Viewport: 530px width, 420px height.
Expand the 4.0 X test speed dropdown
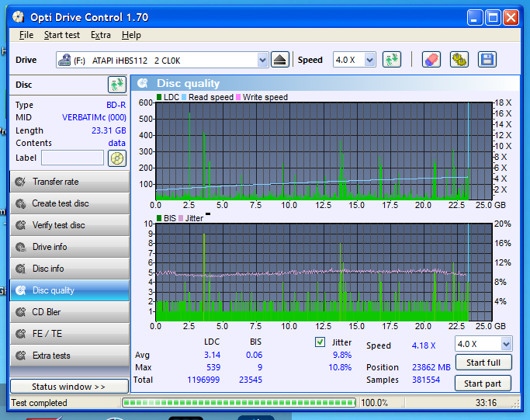pos(506,344)
